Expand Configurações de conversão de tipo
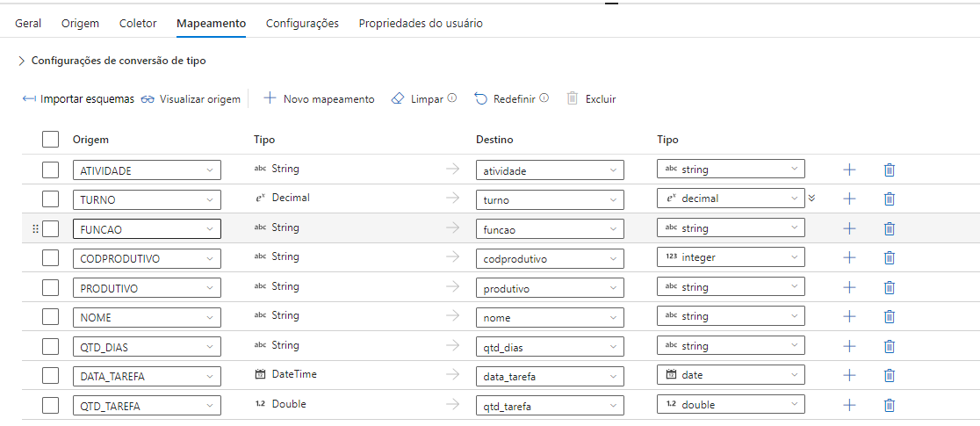This screenshot has height=426, width=980. tap(21, 61)
